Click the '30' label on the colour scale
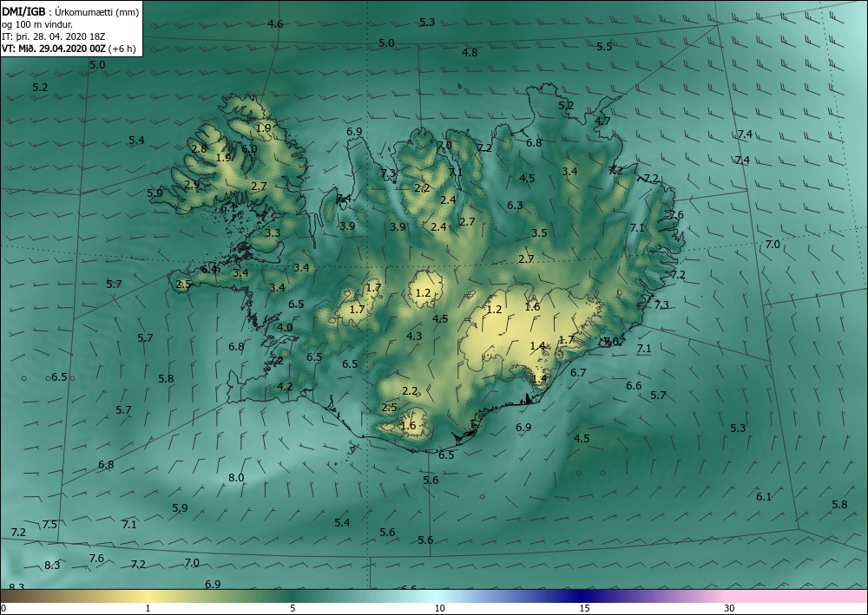 (x=730, y=608)
